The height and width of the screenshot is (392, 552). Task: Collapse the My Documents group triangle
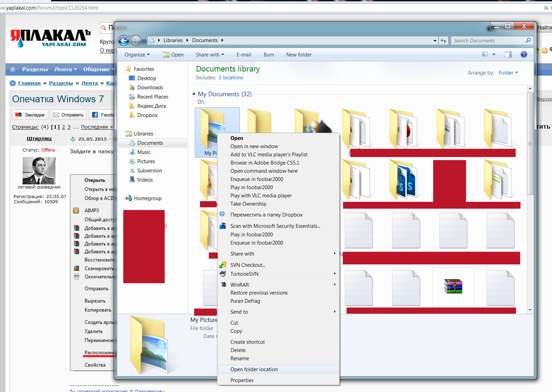coord(193,94)
